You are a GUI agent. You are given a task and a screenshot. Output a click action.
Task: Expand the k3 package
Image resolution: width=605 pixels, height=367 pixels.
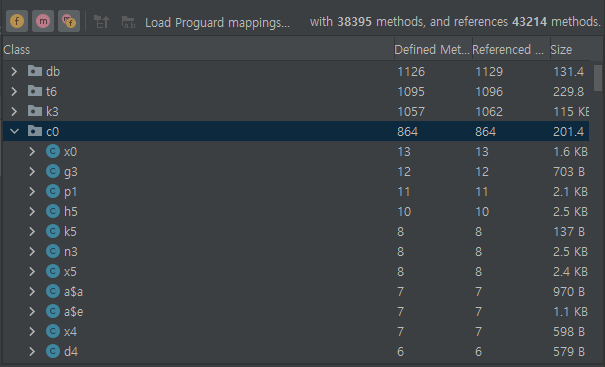pyautogui.click(x=14, y=112)
